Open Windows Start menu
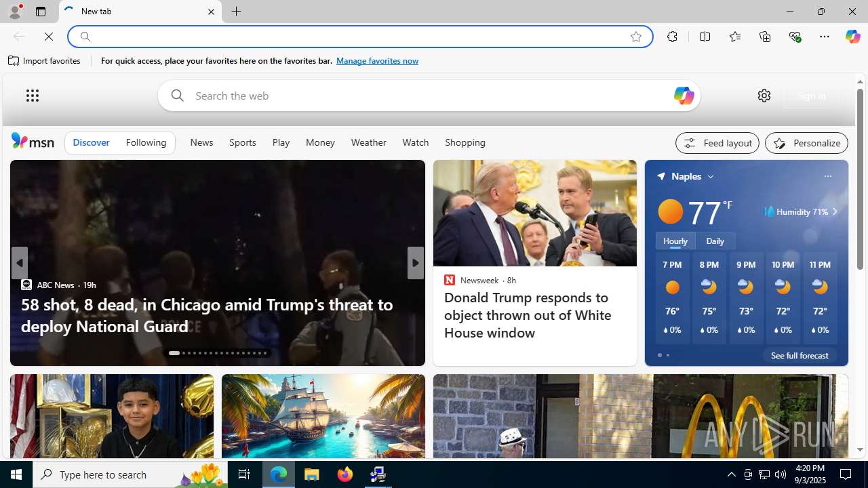The height and width of the screenshot is (488, 868). pyautogui.click(x=16, y=474)
